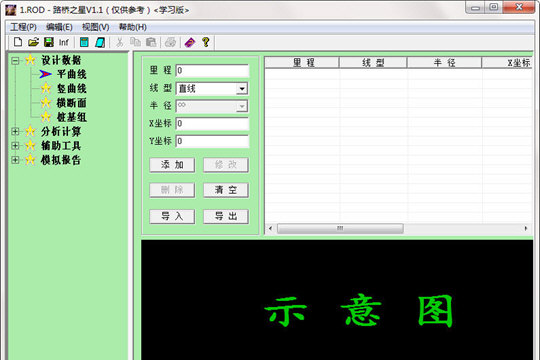540x360 pixels.
Task: Click the New file toolbar icon
Action: point(18,42)
